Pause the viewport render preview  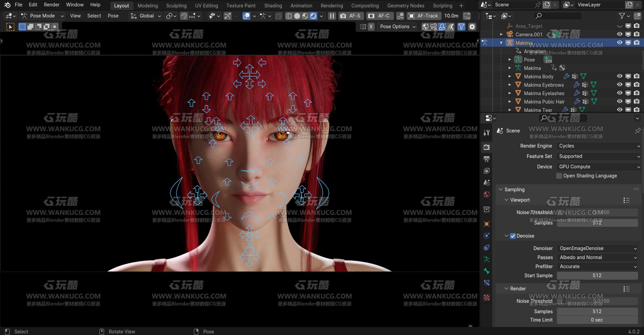pyautogui.click(x=332, y=16)
